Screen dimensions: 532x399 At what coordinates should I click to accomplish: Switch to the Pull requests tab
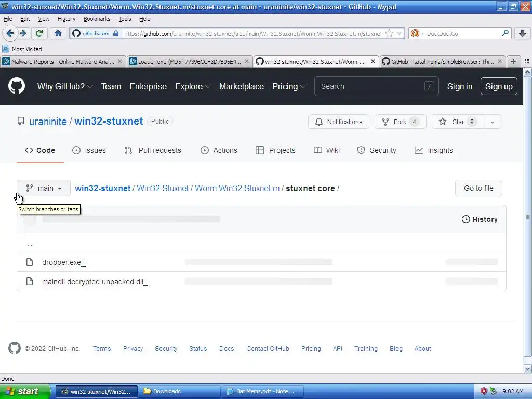point(153,150)
